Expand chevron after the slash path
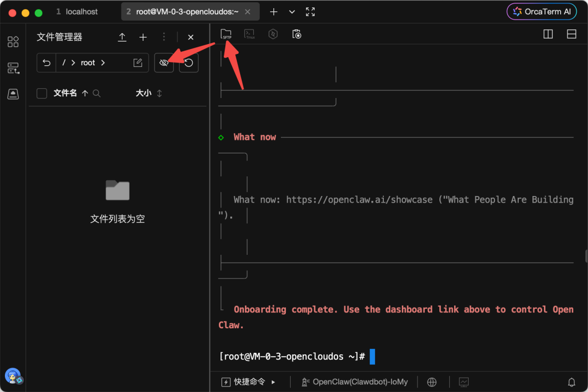 [73, 63]
